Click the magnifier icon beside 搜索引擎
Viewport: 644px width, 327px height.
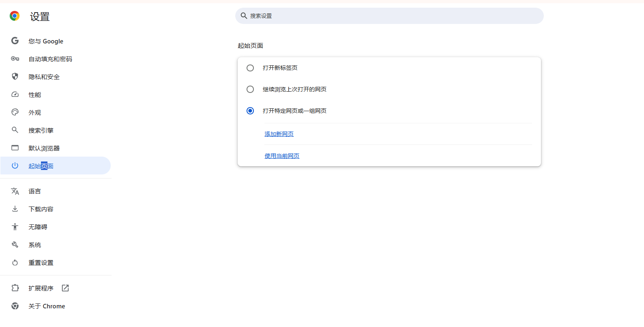(15, 130)
